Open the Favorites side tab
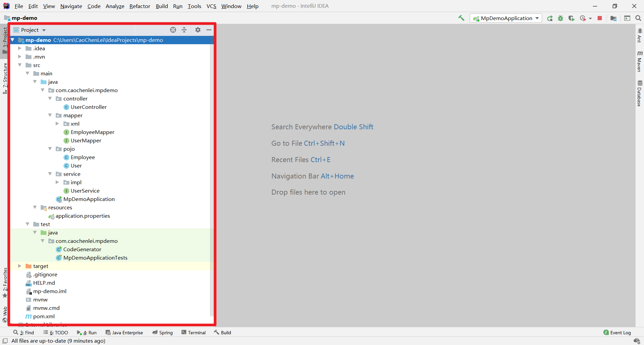The height and width of the screenshot is (345, 644). click(x=5, y=283)
